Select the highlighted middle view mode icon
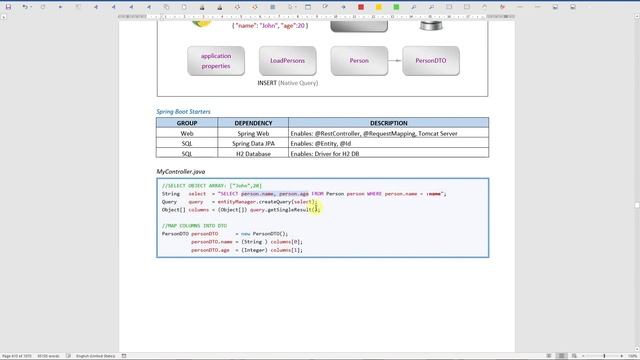640x360 pixels. point(561,356)
